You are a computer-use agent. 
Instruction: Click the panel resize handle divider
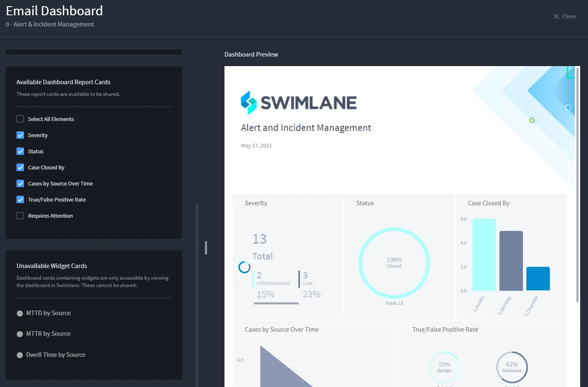(x=206, y=248)
